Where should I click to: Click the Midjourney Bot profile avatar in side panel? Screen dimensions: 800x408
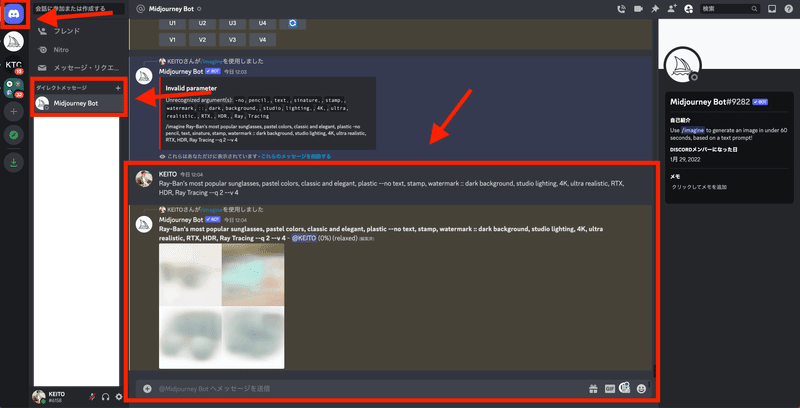(x=683, y=65)
